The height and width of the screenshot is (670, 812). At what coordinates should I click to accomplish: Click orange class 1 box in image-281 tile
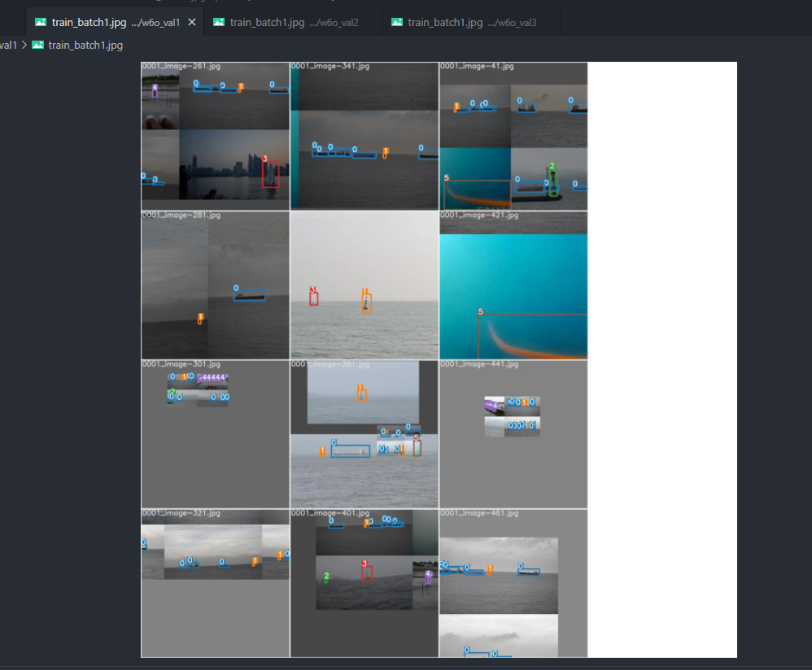point(200,320)
